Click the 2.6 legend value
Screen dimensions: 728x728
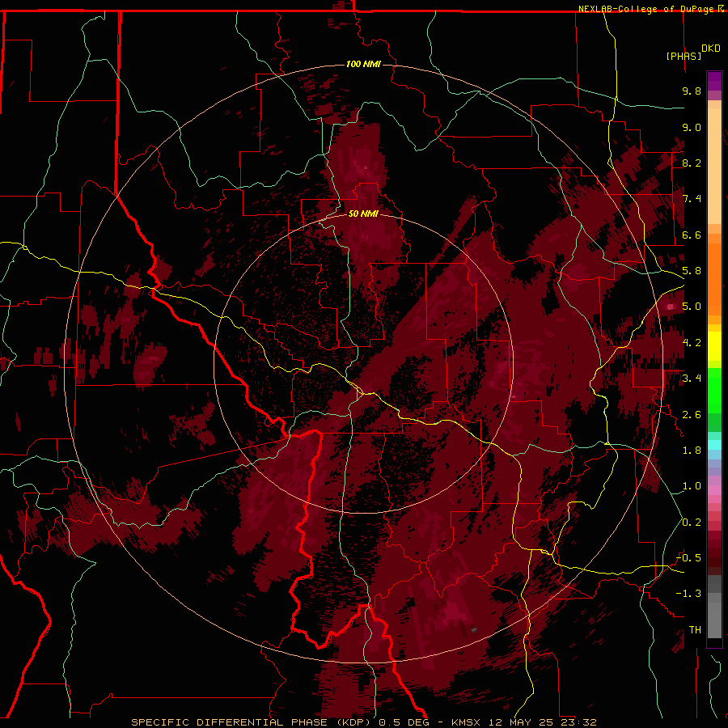click(x=692, y=415)
